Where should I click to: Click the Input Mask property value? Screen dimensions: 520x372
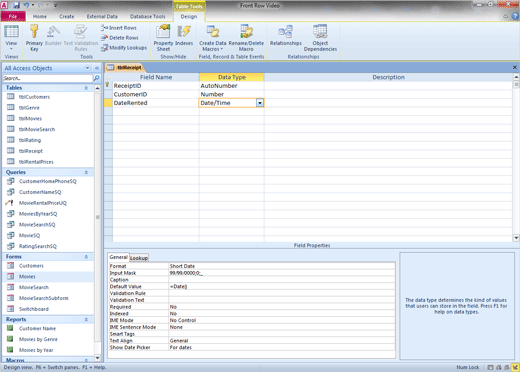click(x=282, y=273)
